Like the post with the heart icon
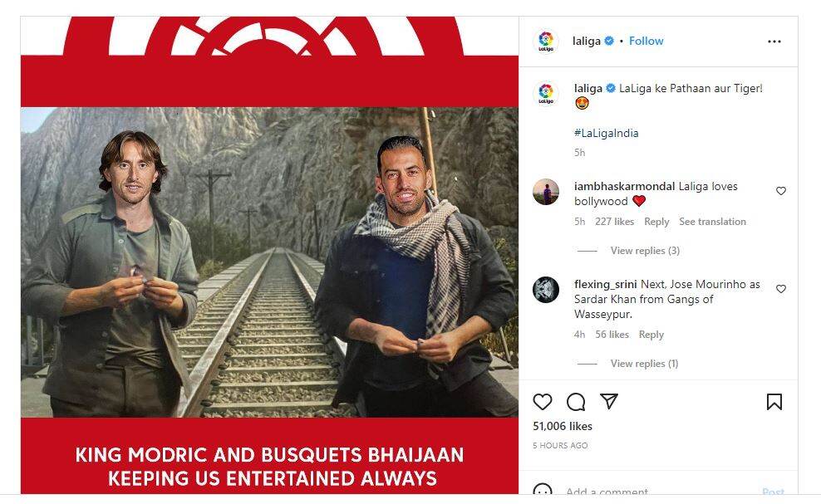821x504 pixels. (x=543, y=402)
